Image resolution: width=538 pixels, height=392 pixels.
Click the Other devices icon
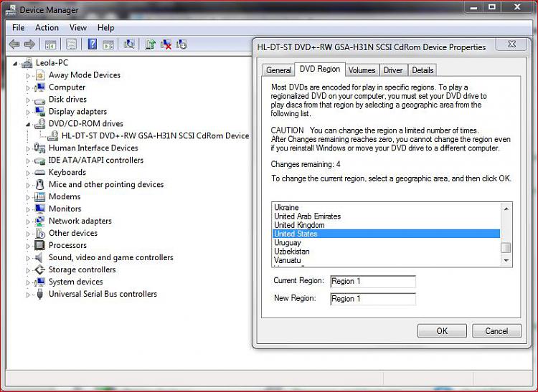[40, 234]
